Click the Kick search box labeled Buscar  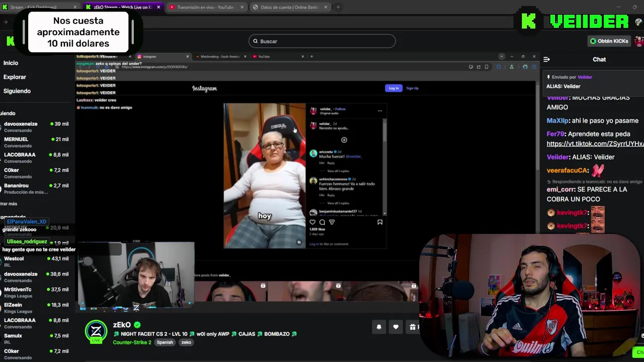pyautogui.click(x=322, y=41)
